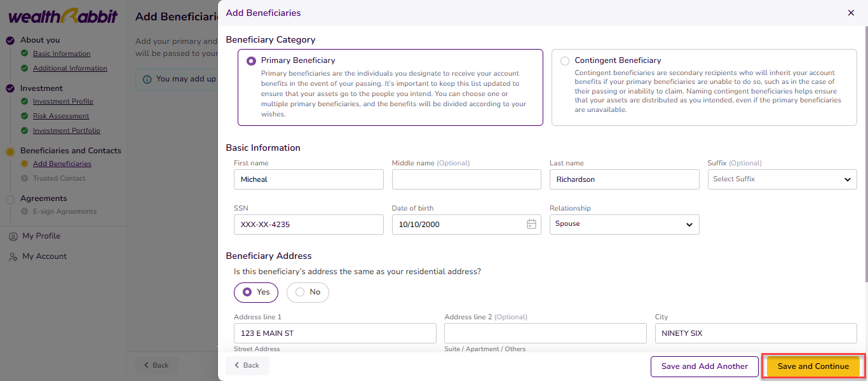Click the My Profile person icon

tap(13, 236)
